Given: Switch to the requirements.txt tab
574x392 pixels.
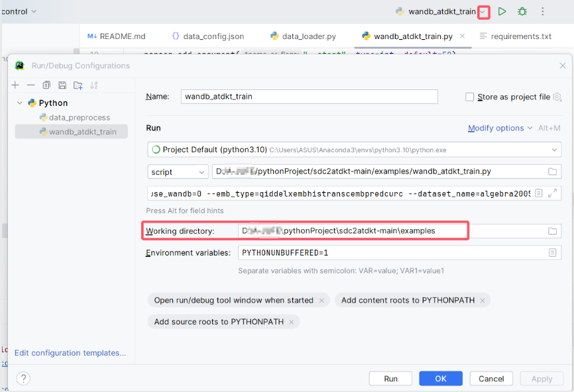Looking at the screenshot, I should click(516, 36).
